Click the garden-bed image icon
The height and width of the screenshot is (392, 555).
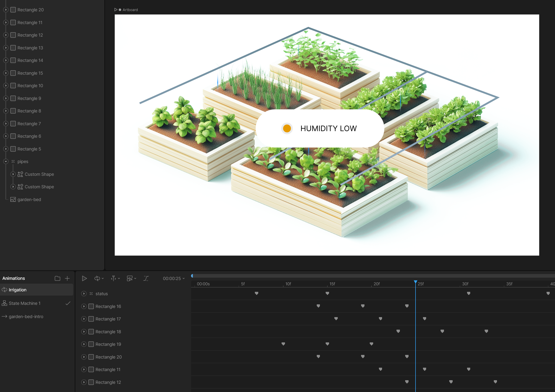click(x=13, y=200)
